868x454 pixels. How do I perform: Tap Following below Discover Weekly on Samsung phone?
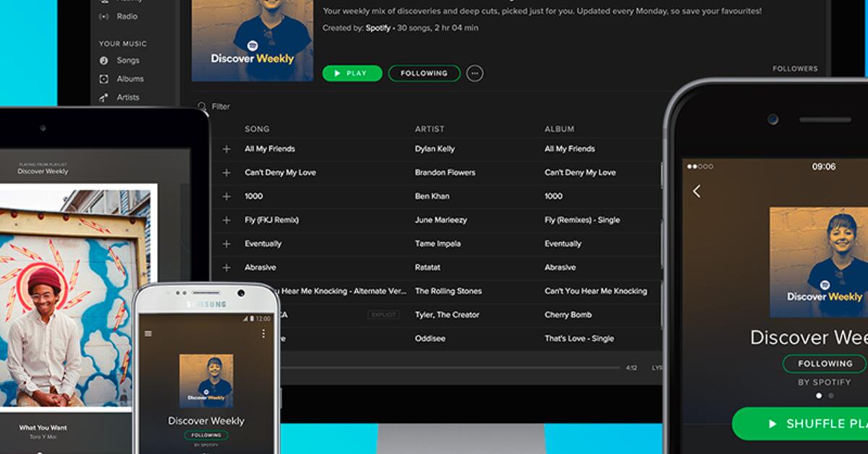click(206, 434)
